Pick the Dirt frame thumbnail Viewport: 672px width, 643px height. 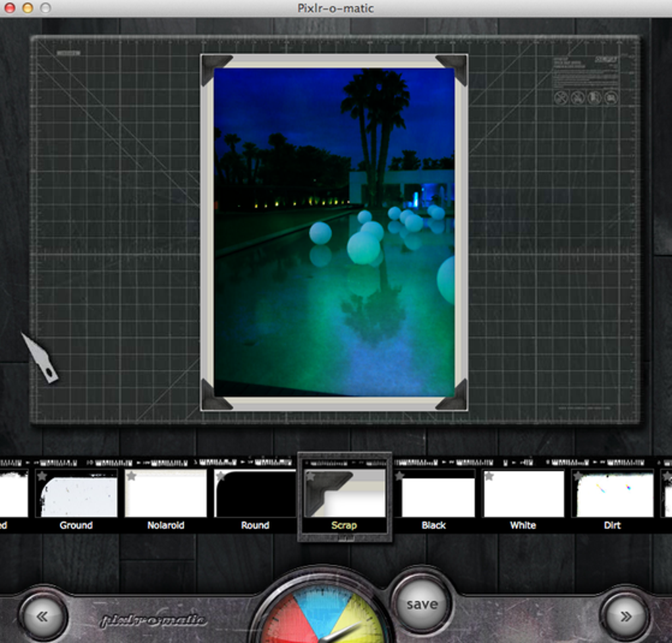point(613,493)
